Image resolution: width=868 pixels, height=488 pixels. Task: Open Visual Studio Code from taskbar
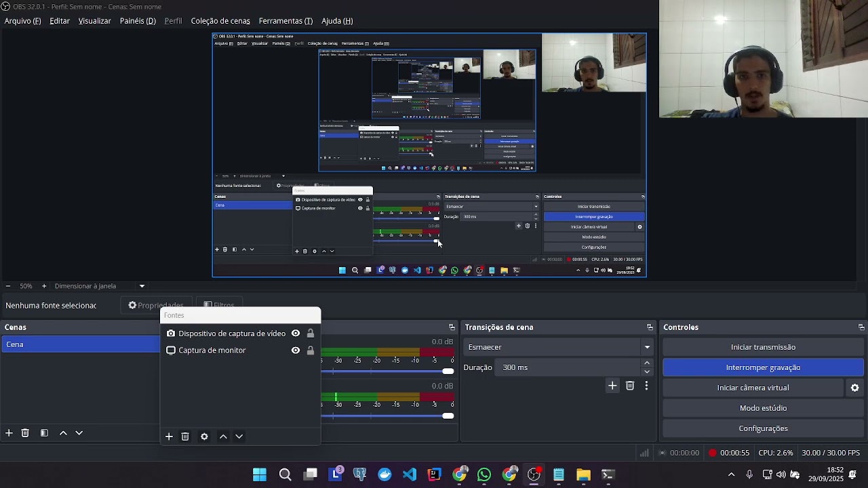(x=410, y=474)
